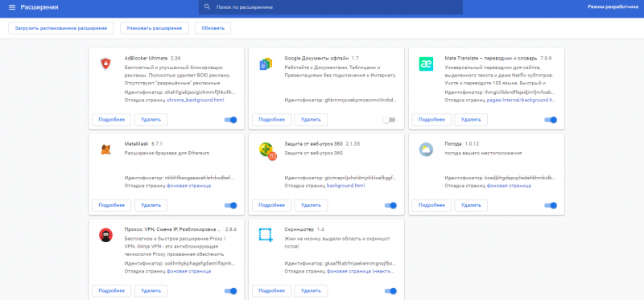The image size is (644, 300).
Task: Open Подробнее for Mate Translate
Action: coord(431,120)
